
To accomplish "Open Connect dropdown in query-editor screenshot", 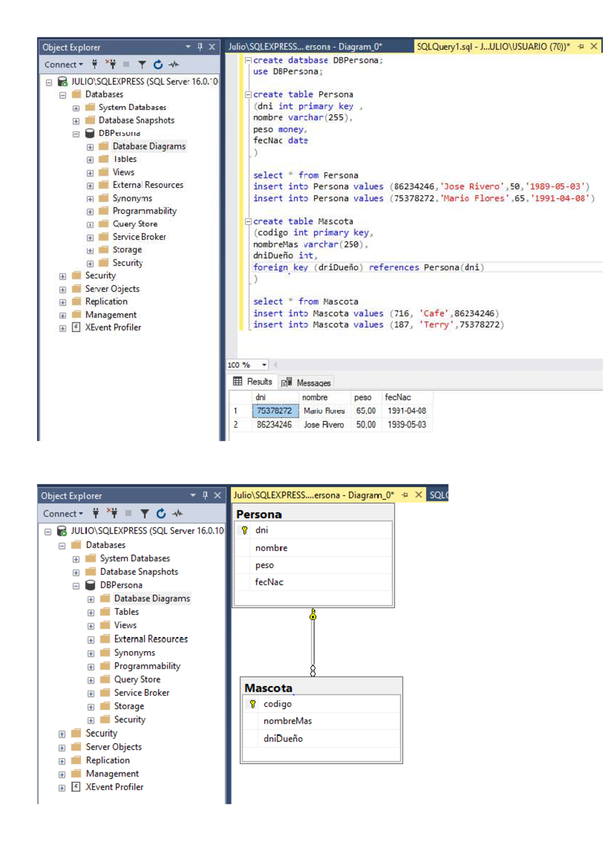I will 63,64.
